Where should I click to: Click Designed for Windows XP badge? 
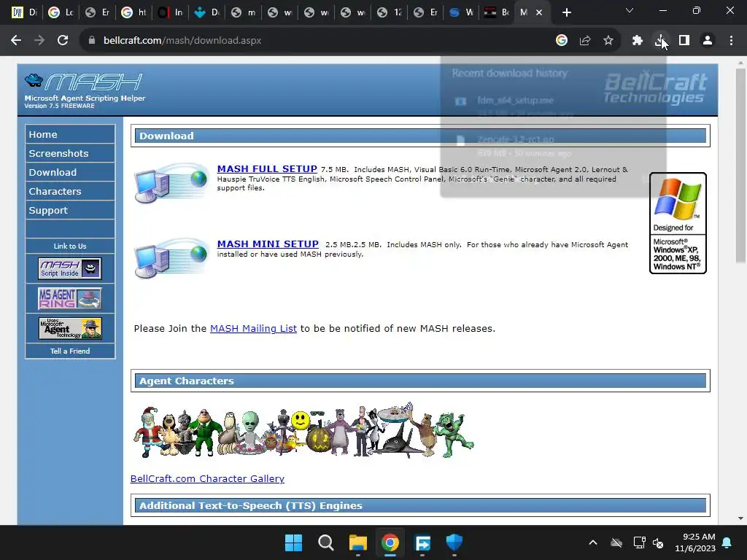678,223
